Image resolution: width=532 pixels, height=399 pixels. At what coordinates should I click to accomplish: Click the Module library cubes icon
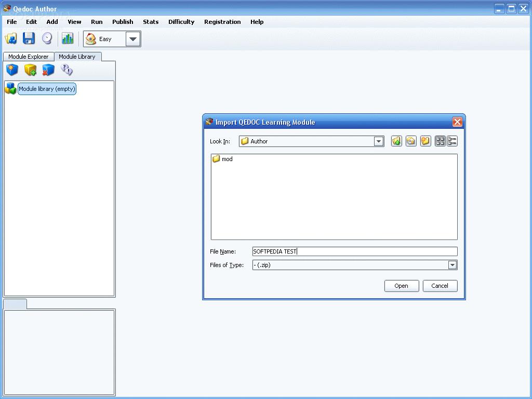[10, 88]
